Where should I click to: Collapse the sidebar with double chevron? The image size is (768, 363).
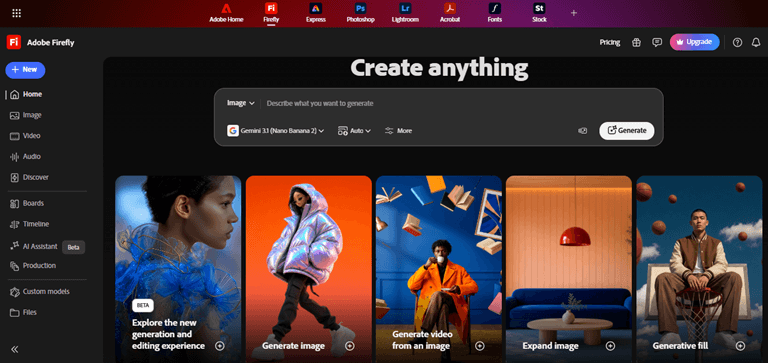tap(15, 349)
